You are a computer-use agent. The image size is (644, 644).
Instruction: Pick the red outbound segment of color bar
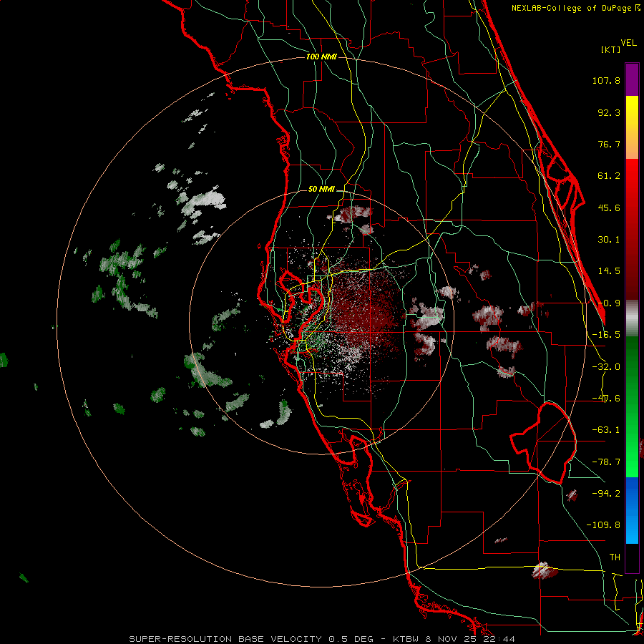click(632, 229)
